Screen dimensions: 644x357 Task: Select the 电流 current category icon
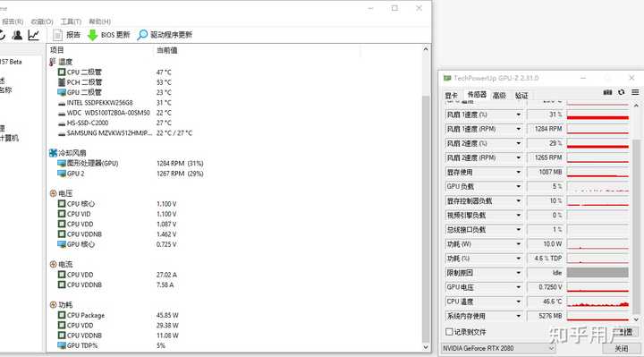click(x=53, y=265)
